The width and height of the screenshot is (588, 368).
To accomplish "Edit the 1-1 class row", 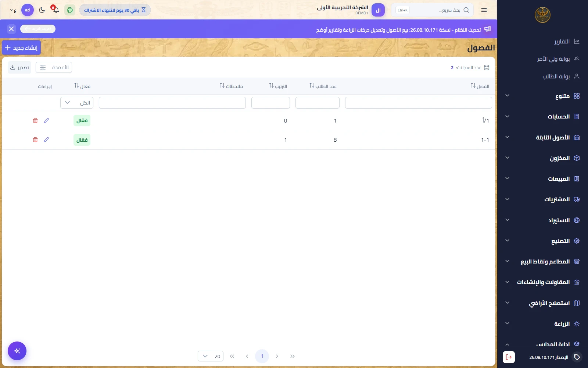I will pos(46,140).
